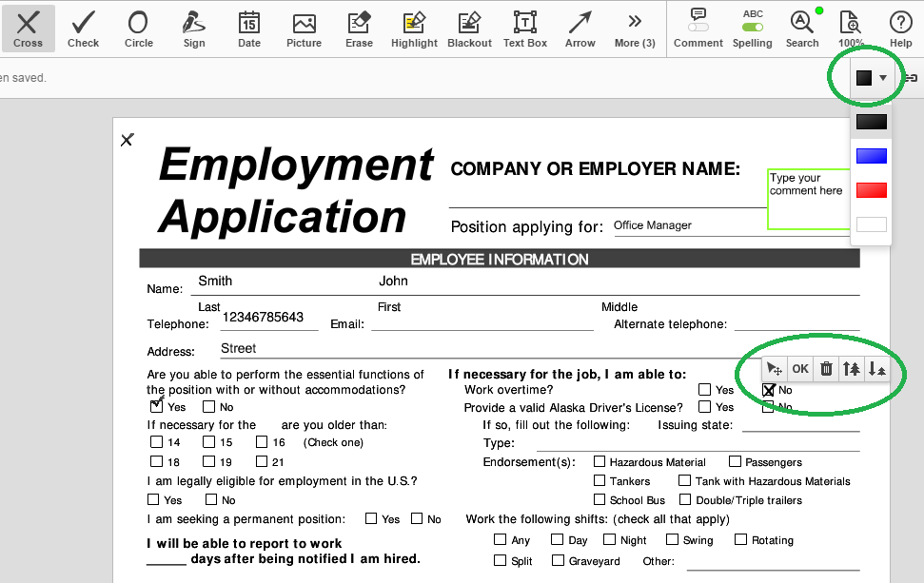Click the Issuing state field

click(801, 424)
